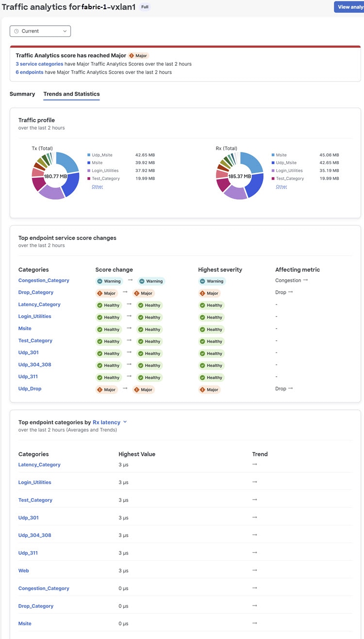Select the Trends and Statistics tab
Screen dimensions: 364x639
(71, 94)
